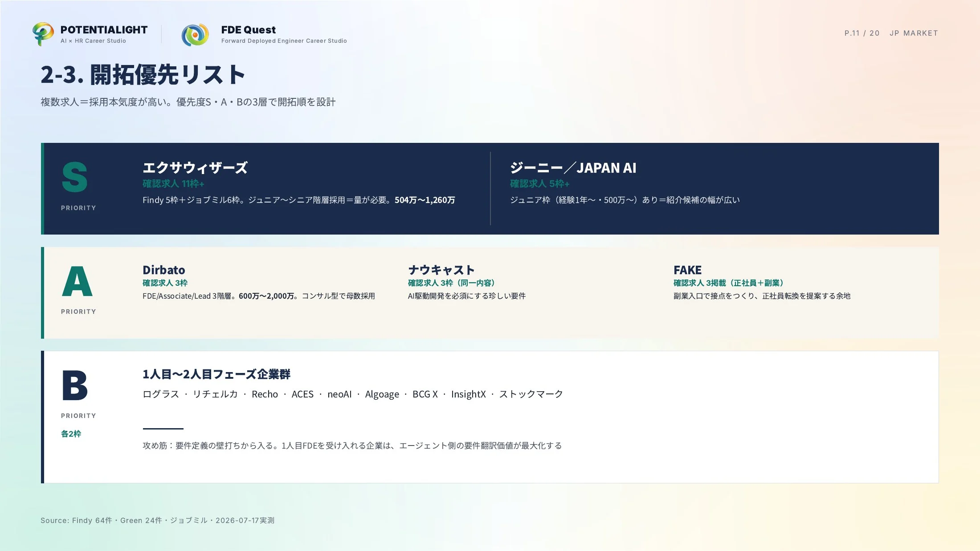Select the '副業入口で接点をつくり' description
The width and height of the screenshot is (980, 551).
[x=762, y=296]
